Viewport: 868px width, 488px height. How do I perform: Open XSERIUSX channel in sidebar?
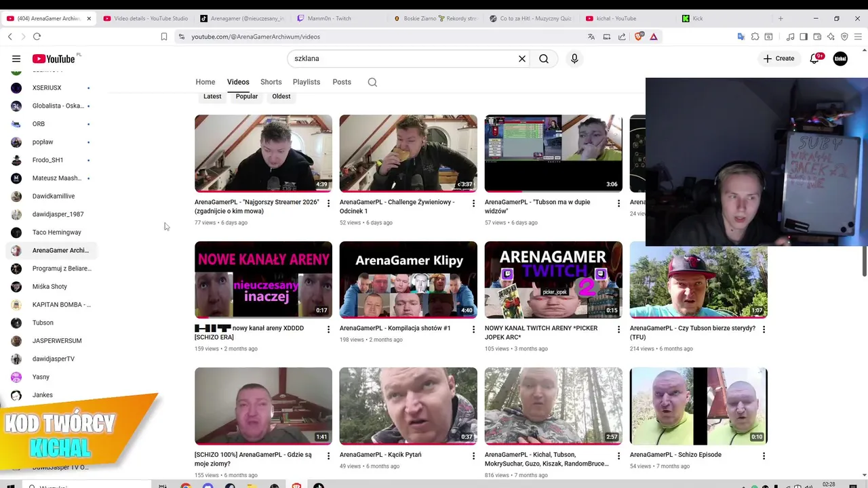coord(50,88)
